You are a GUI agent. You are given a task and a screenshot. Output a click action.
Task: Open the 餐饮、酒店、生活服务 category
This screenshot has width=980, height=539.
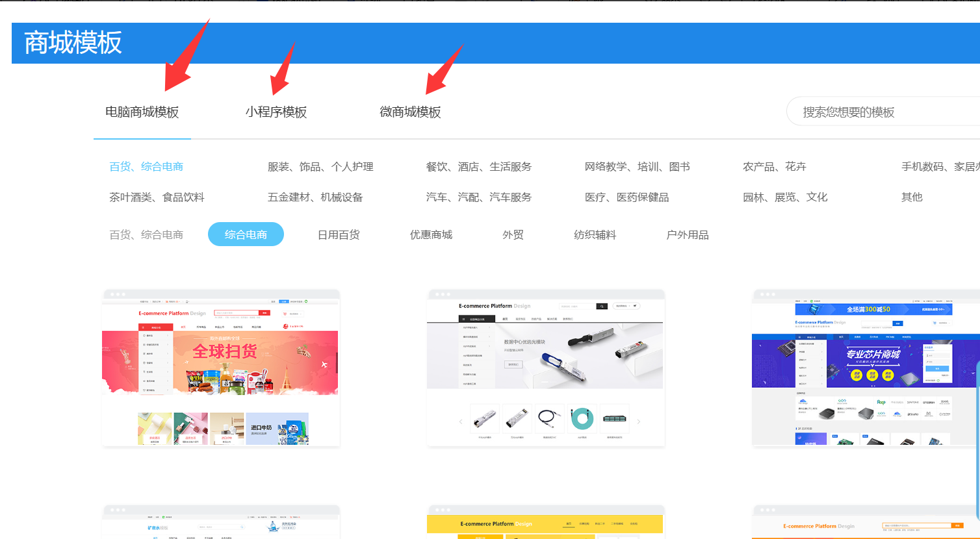tap(478, 167)
